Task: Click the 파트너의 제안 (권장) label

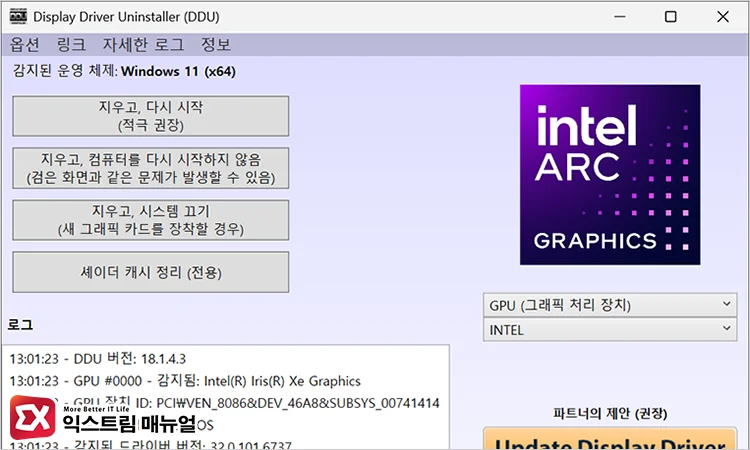Action: click(610, 413)
